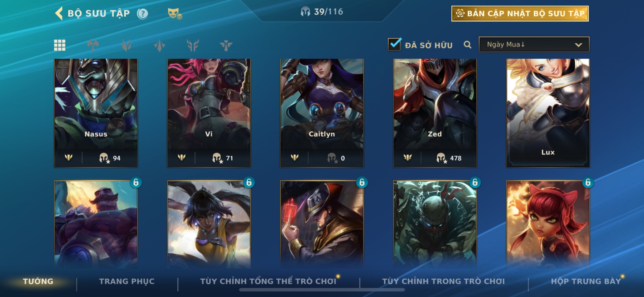Filter by the fourth role icon
644x297 pixels.
pos(193,45)
